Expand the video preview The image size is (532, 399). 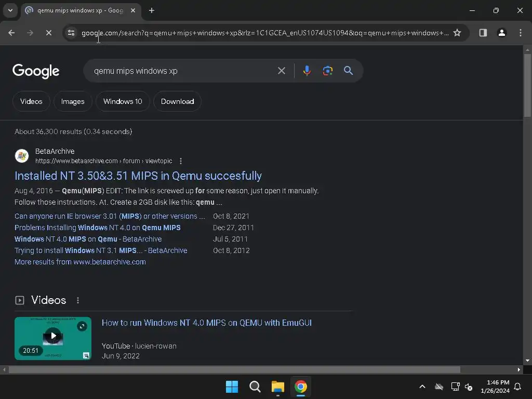pos(82,326)
